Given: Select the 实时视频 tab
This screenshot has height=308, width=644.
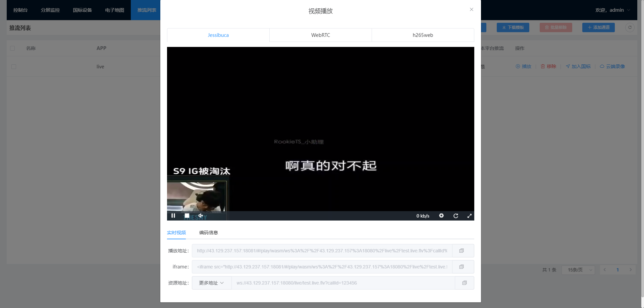Looking at the screenshot, I should [x=176, y=233].
